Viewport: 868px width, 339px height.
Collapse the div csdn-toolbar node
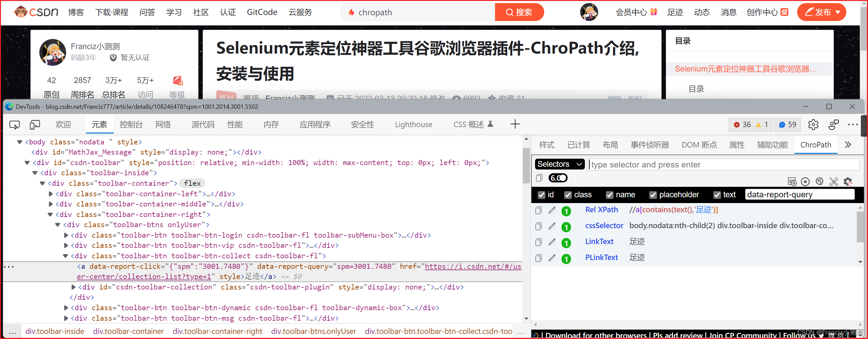click(27, 163)
